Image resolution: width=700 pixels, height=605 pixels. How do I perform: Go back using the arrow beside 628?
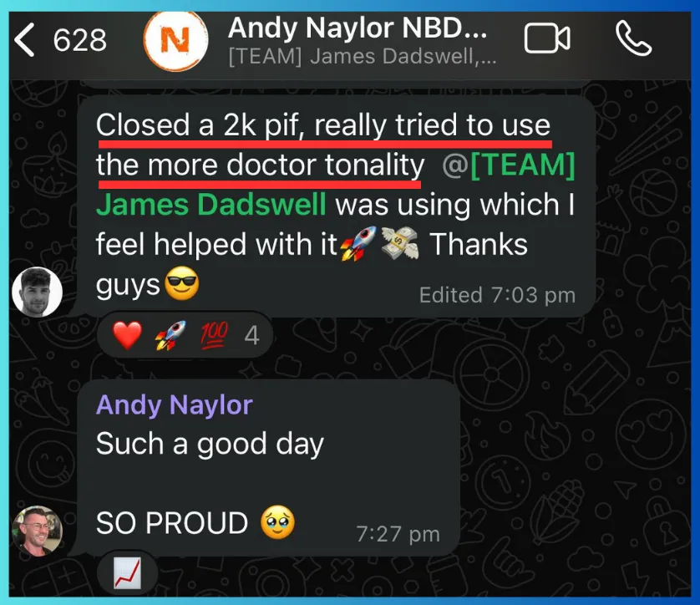tap(24, 40)
